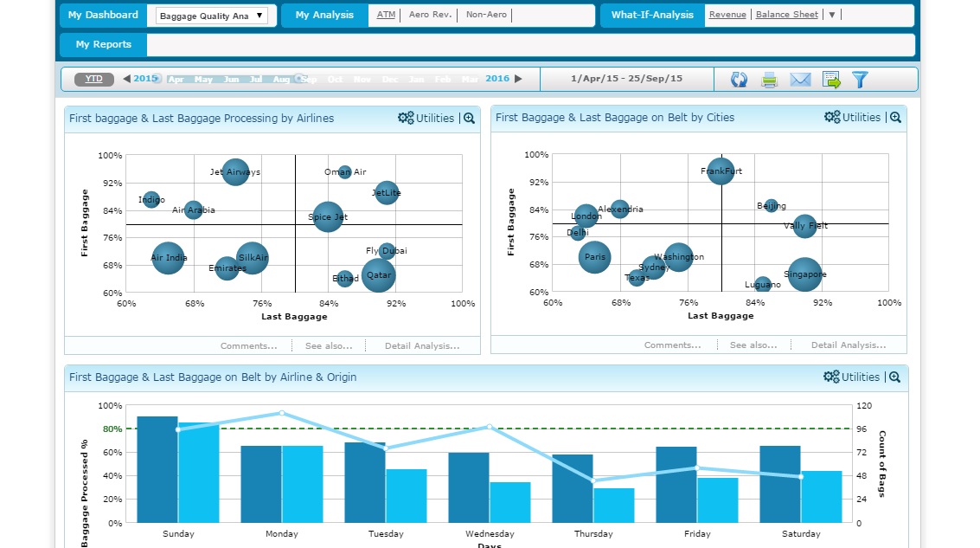Expand the What-If-Analysis more options arrow
This screenshot has width=980, height=548.
click(832, 15)
